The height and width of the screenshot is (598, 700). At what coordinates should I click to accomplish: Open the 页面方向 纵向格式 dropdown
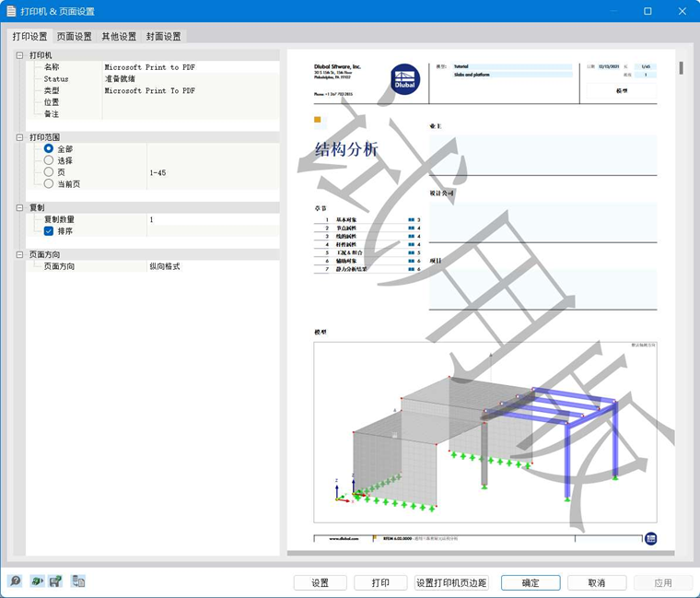[x=213, y=266]
